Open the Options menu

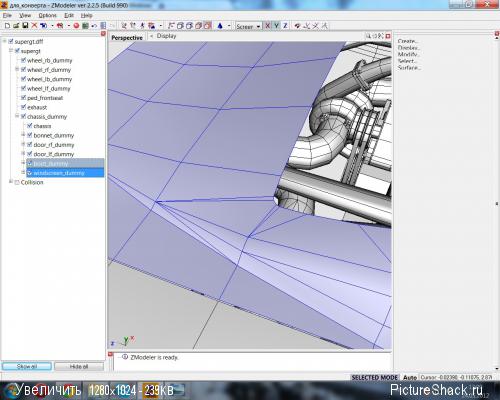point(48,15)
